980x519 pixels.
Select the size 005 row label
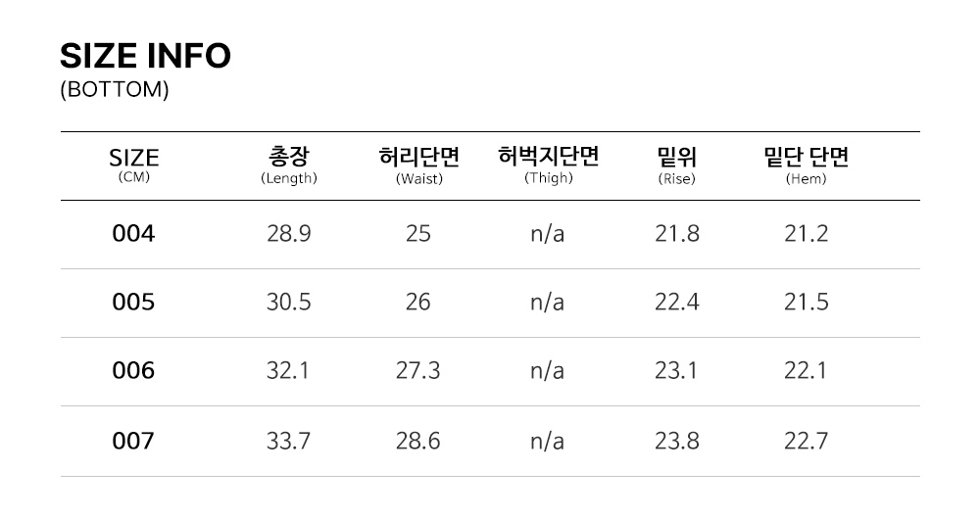pos(133,303)
